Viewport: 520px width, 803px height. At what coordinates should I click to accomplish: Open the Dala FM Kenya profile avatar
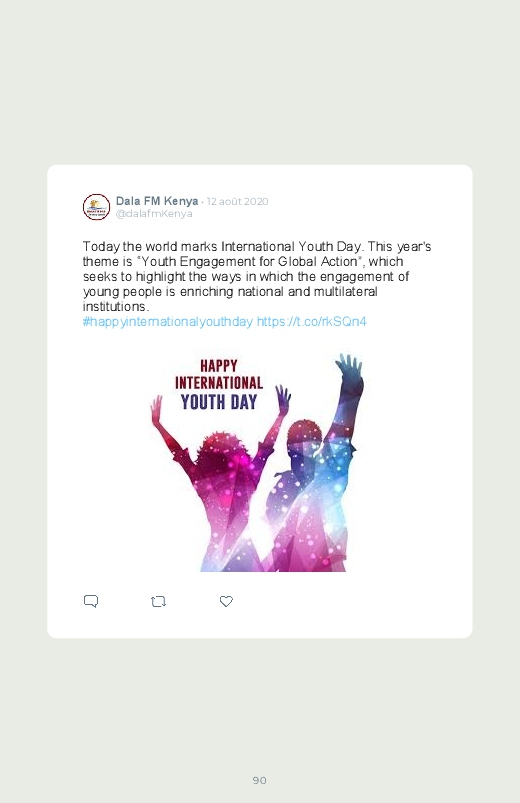click(96, 207)
